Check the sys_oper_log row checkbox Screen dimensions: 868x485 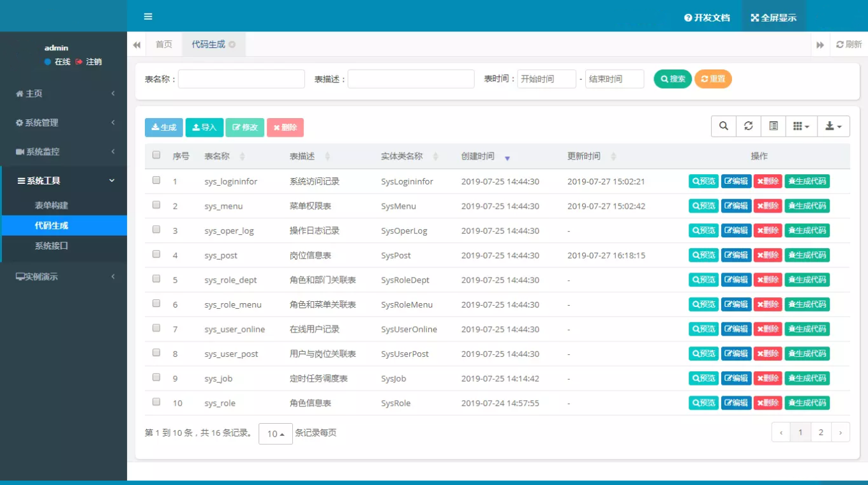point(156,229)
